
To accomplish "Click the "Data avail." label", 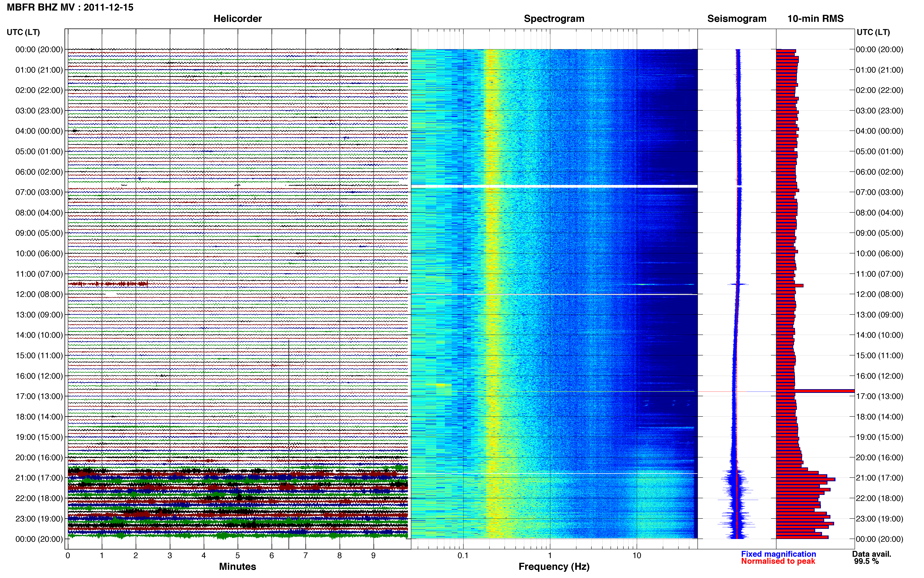I will [872, 554].
